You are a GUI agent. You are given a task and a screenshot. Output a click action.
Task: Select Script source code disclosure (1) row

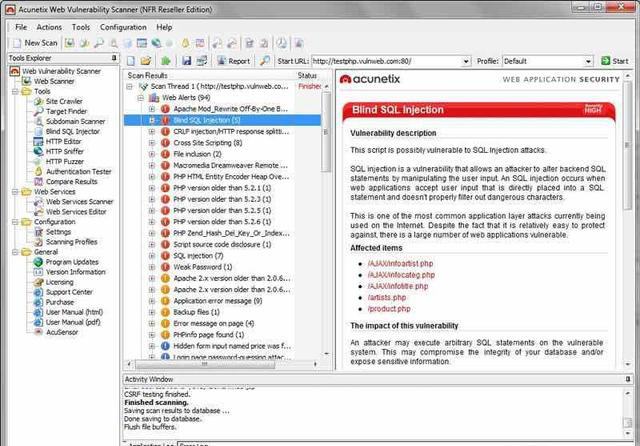click(x=222, y=244)
